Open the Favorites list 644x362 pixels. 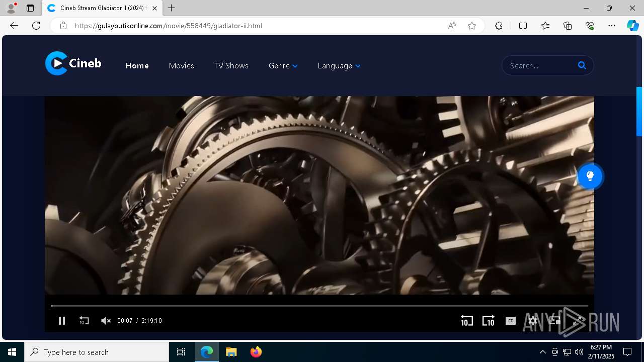tap(545, 26)
